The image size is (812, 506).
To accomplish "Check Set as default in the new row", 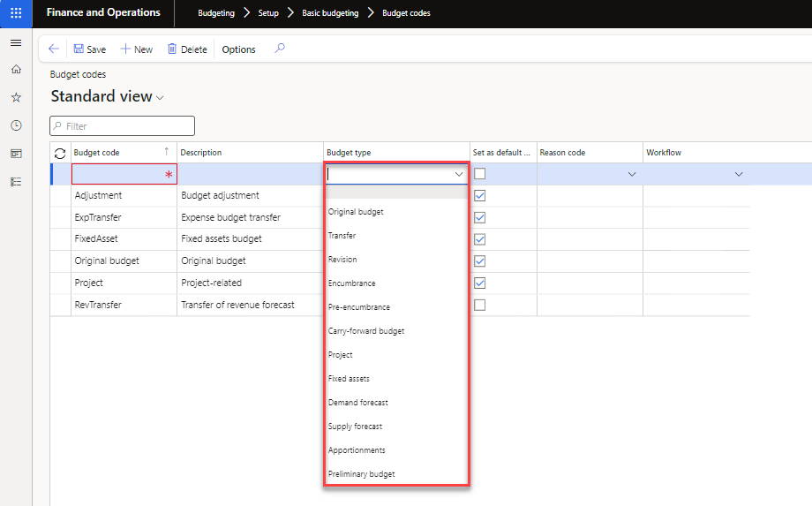I will pos(480,173).
